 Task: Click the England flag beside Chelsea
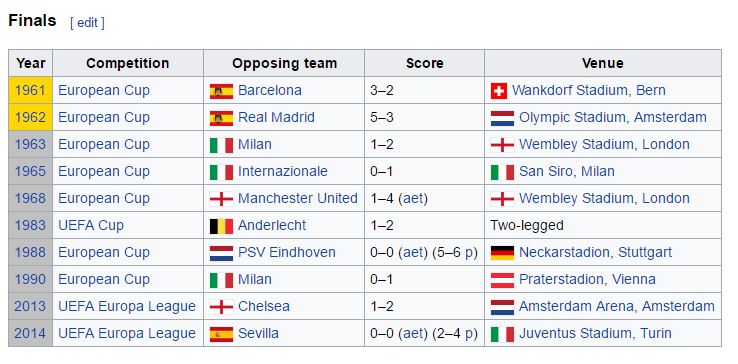point(221,307)
